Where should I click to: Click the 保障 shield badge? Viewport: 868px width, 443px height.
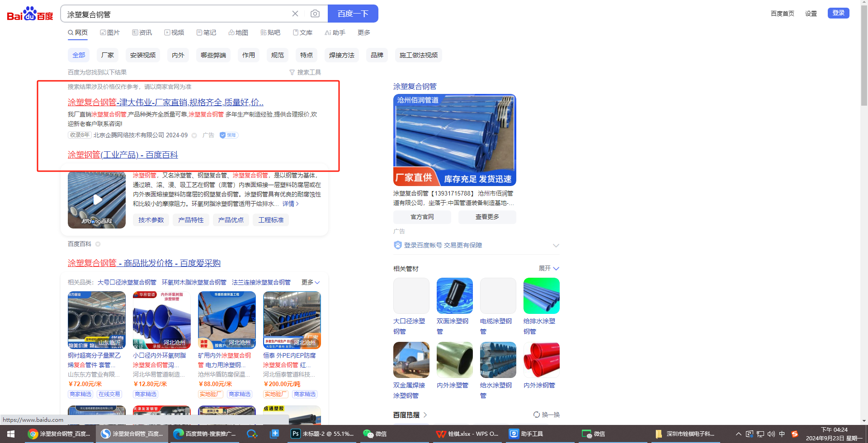coord(229,135)
